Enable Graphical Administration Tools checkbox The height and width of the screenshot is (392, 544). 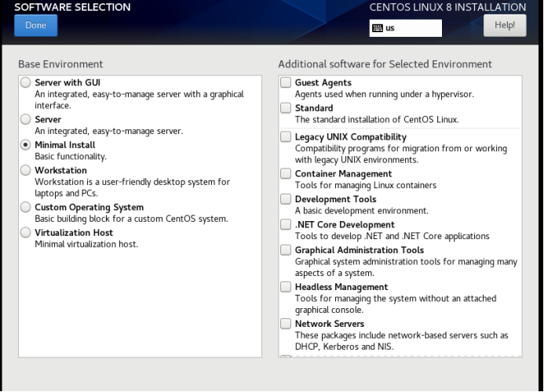(x=286, y=250)
